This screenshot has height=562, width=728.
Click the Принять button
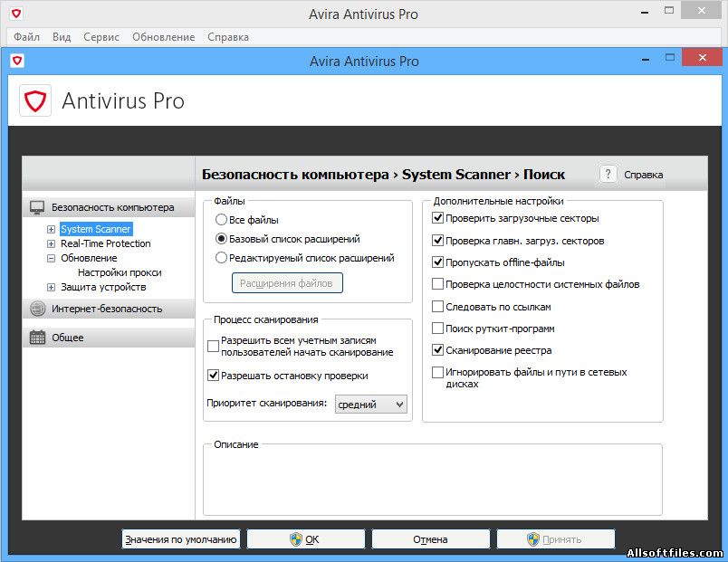(555, 539)
